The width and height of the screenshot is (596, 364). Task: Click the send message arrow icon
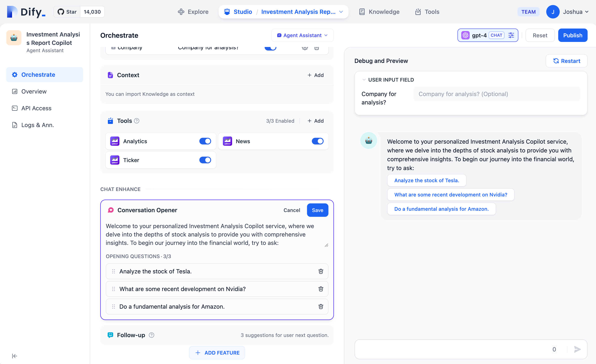[x=577, y=349]
